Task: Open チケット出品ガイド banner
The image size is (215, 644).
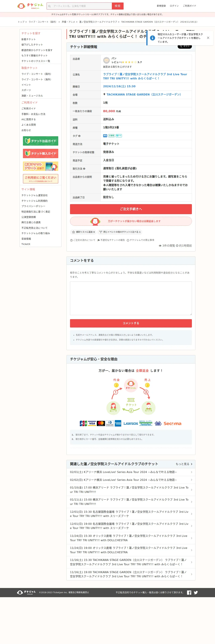Action: (x=41, y=141)
